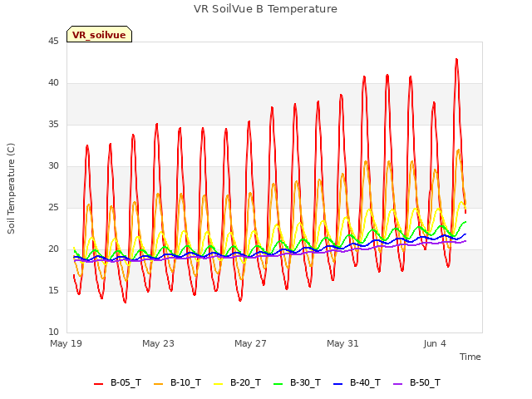Click the Time axis label
The width and height of the screenshot is (532, 399).
(x=470, y=357)
